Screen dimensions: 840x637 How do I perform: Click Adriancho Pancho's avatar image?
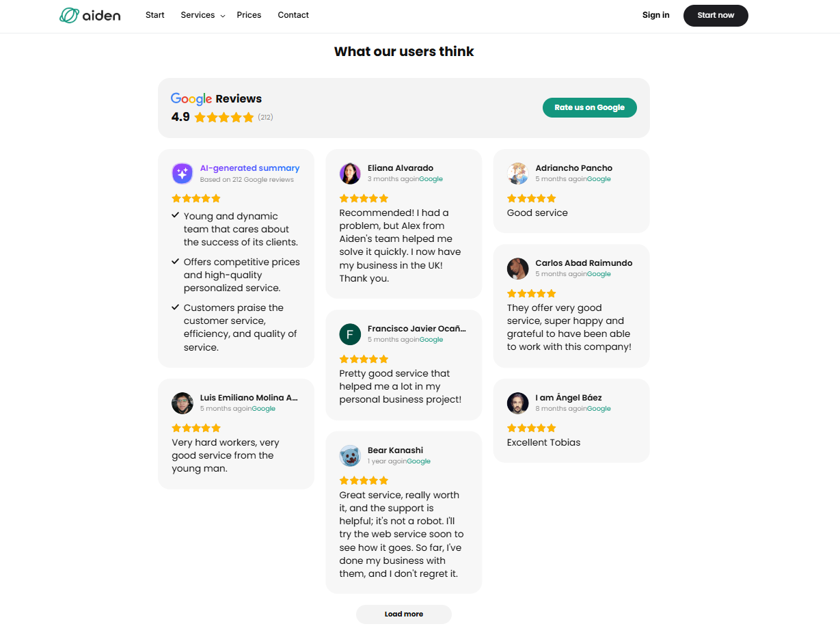517,174
